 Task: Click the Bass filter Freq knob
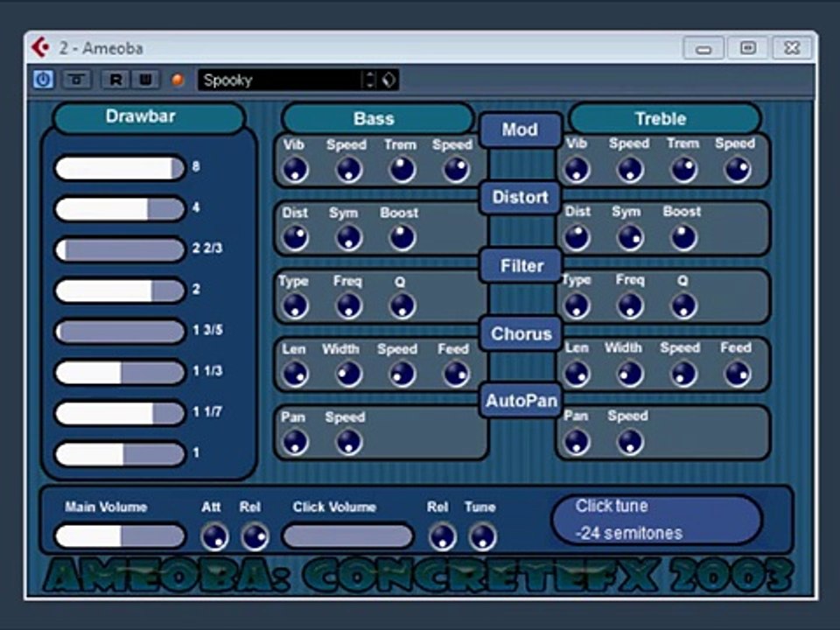pyautogui.click(x=348, y=305)
